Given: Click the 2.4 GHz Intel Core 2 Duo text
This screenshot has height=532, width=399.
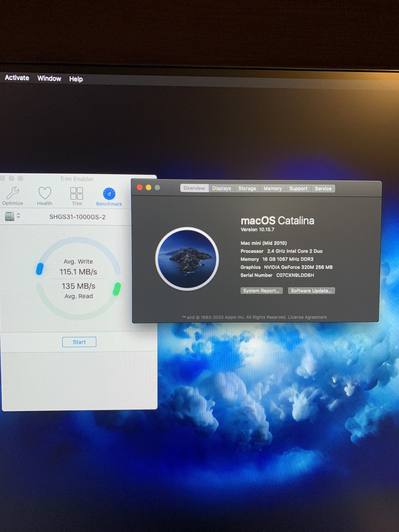Looking at the screenshot, I should pos(295,251).
